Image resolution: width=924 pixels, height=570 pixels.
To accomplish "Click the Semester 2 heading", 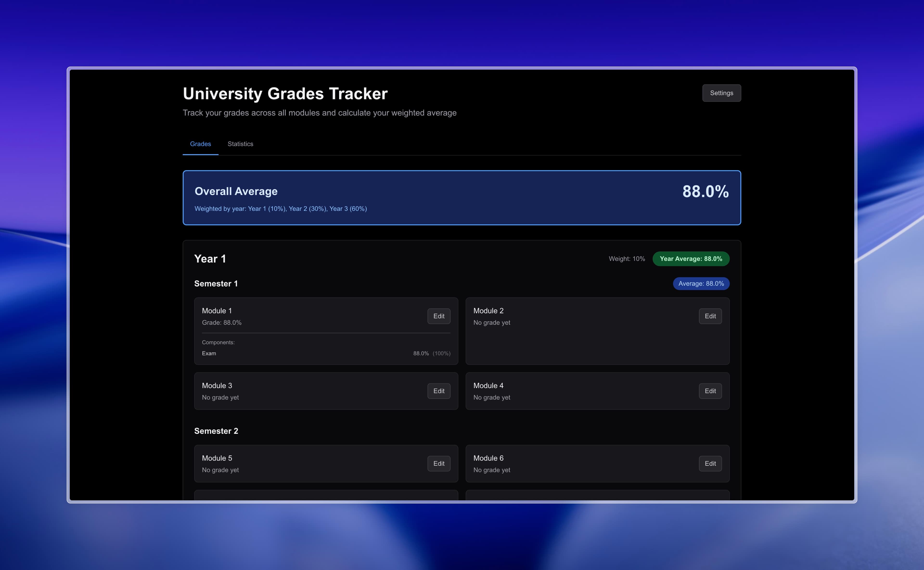I will [x=216, y=431].
